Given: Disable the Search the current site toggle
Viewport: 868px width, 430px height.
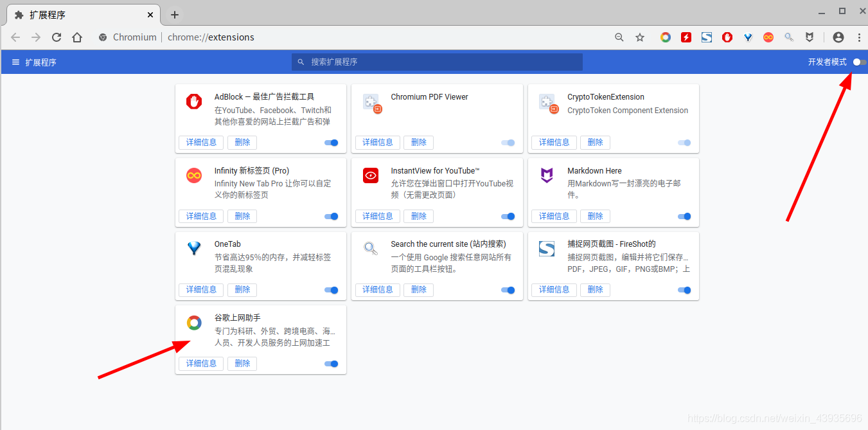Looking at the screenshot, I should pyautogui.click(x=508, y=290).
